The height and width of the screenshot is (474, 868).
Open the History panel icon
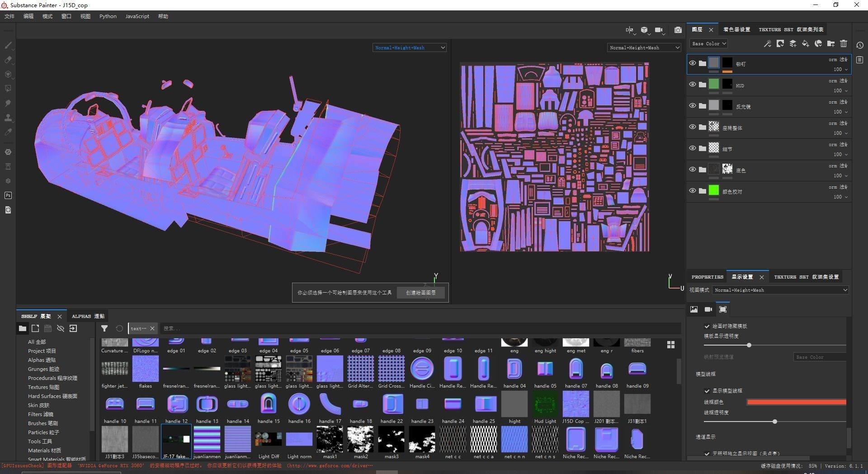860,45
